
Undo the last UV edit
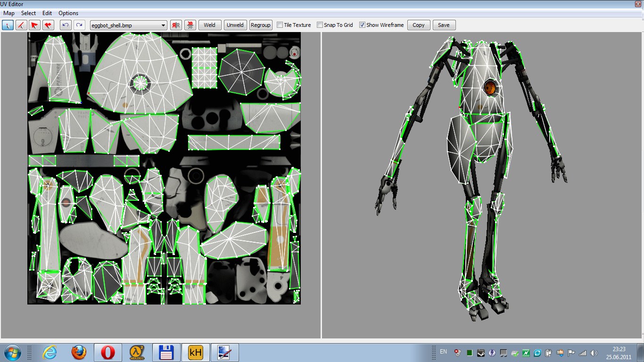click(66, 25)
